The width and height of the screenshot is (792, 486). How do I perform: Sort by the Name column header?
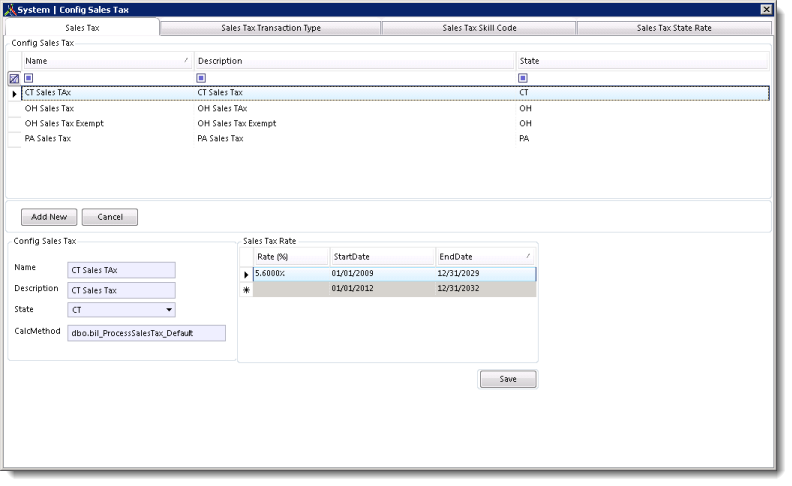point(105,61)
